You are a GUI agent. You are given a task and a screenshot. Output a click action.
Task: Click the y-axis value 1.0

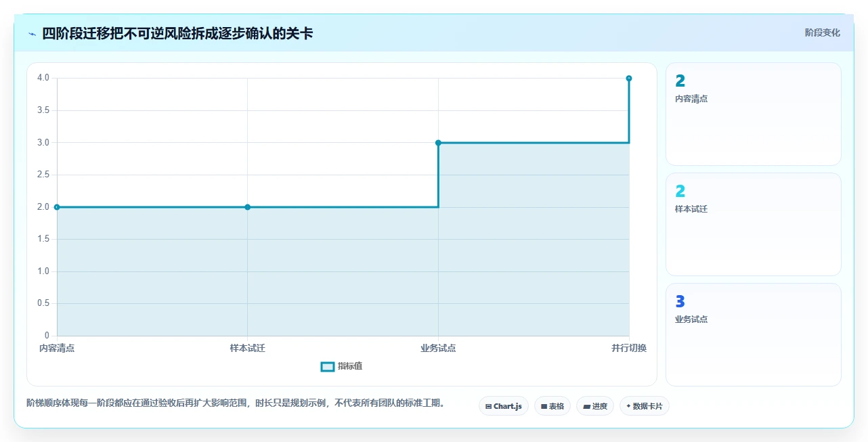(x=43, y=271)
